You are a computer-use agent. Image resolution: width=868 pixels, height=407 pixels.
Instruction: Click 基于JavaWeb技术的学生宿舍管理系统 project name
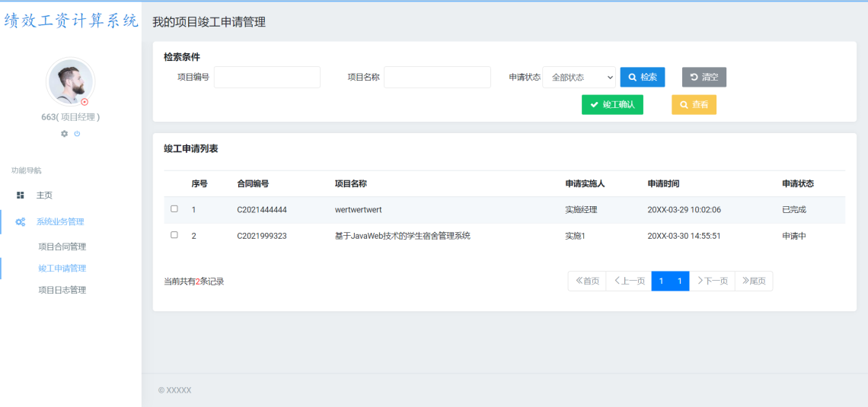[x=403, y=236]
